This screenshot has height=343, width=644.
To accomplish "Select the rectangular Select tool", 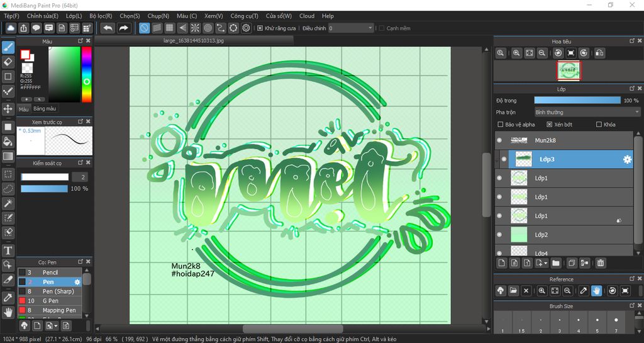I will pyautogui.click(x=8, y=174).
